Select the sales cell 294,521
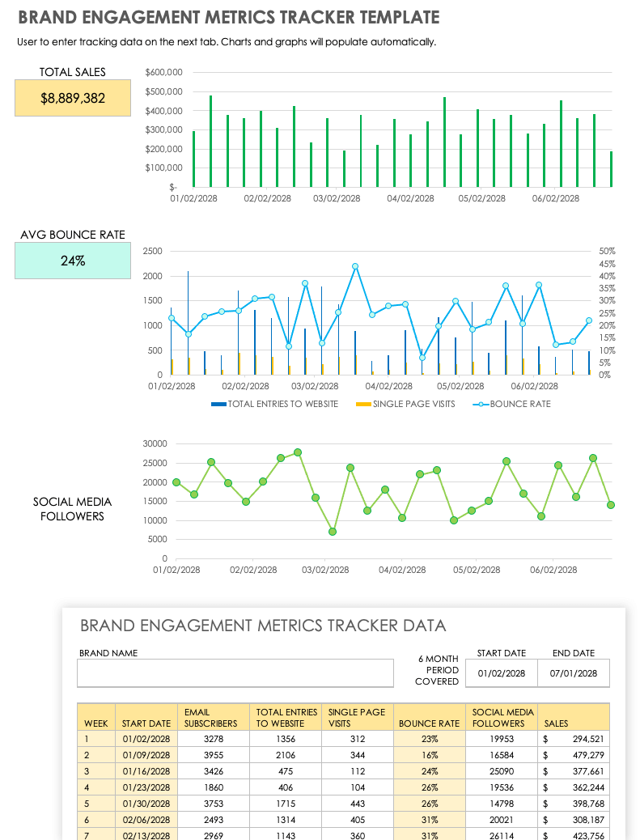Screen dimensions: 640x840 (x=574, y=739)
